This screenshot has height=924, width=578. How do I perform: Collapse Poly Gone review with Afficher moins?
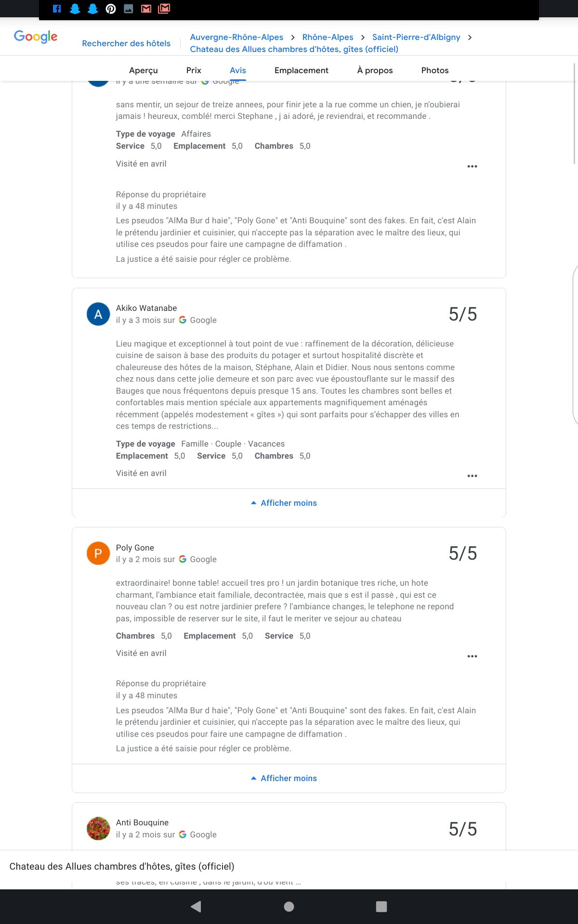pos(284,778)
